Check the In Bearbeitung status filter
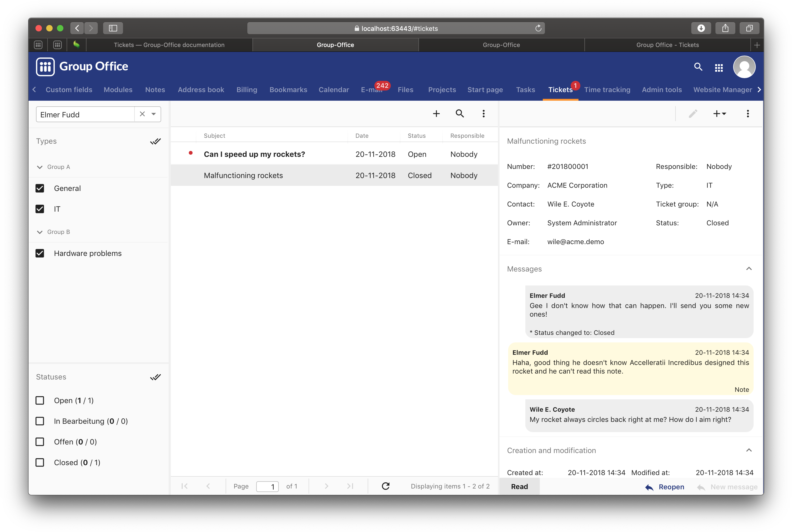This screenshot has height=532, width=792. (x=40, y=421)
